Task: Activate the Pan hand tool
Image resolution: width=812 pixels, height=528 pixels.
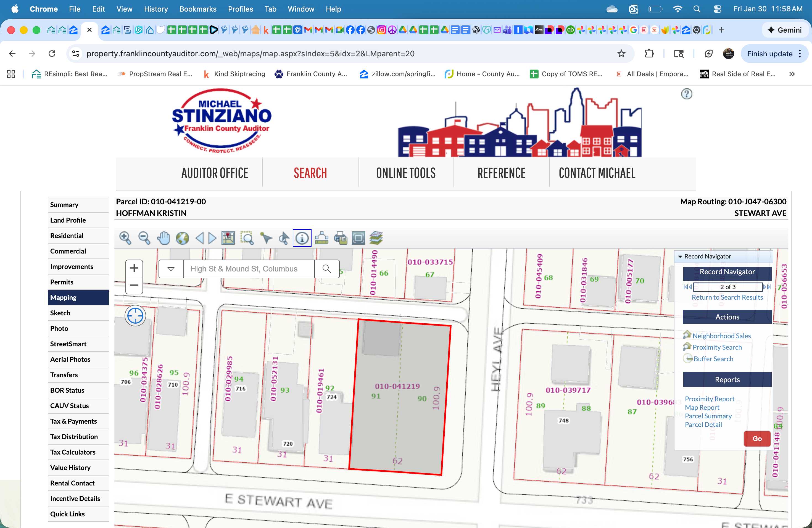Action: tap(164, 238)
